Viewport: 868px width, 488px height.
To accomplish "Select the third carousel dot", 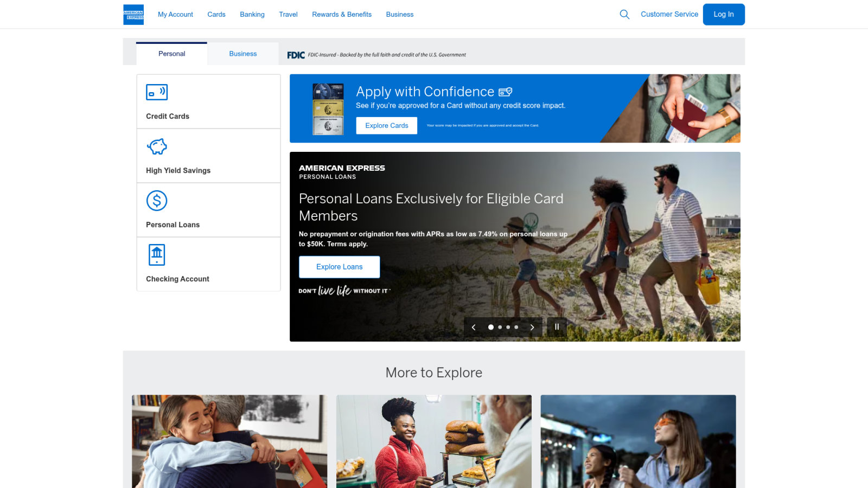I will coord(508,328).
